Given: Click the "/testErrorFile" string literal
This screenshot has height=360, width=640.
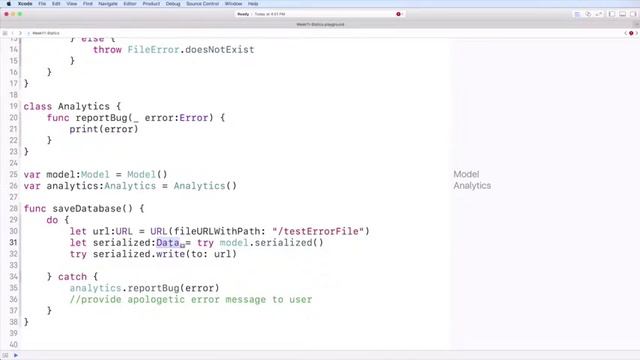Looking at the screenshot, I should point(318,231).
